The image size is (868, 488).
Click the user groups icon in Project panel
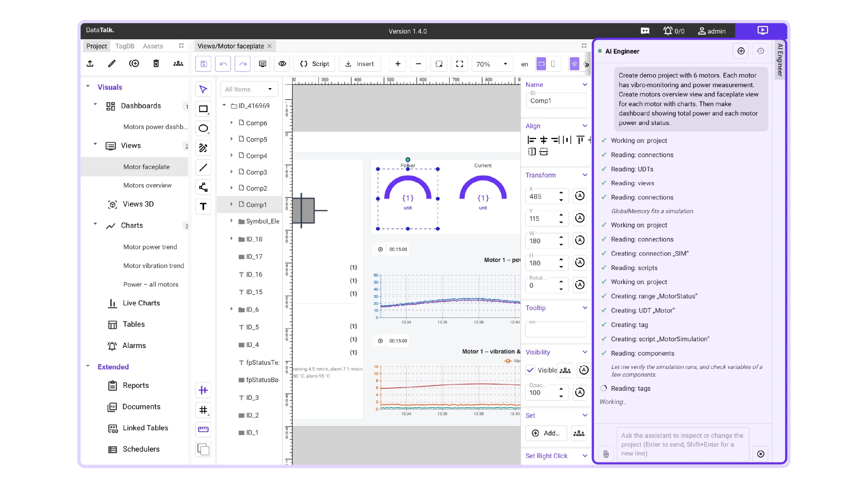click(x=178, y=63)
